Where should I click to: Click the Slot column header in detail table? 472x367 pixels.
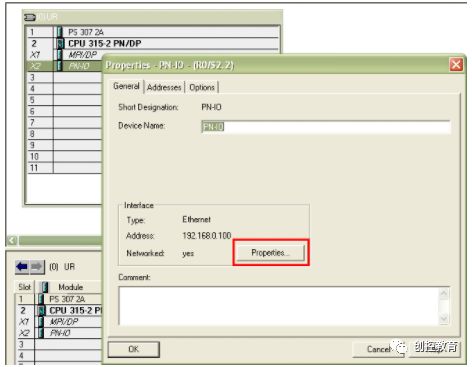[25, 287]
